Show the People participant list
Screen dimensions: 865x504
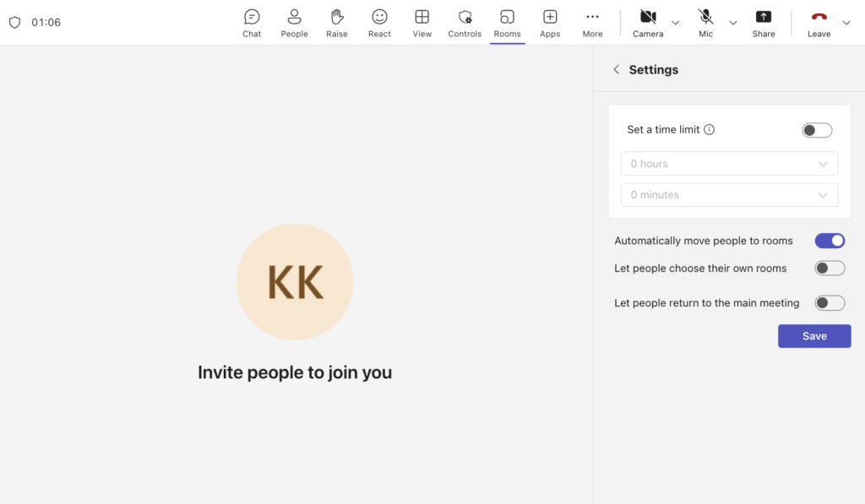click(294, 23)
